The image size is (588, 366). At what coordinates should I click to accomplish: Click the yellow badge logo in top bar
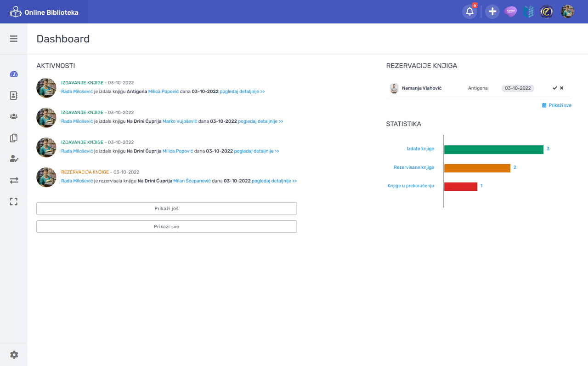[546, 11]
